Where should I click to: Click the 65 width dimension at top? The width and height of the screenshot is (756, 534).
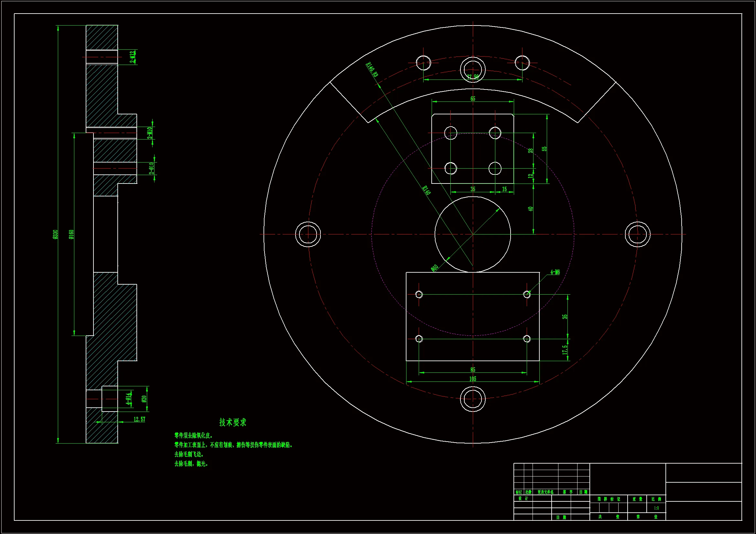click(x=472, y=99)
